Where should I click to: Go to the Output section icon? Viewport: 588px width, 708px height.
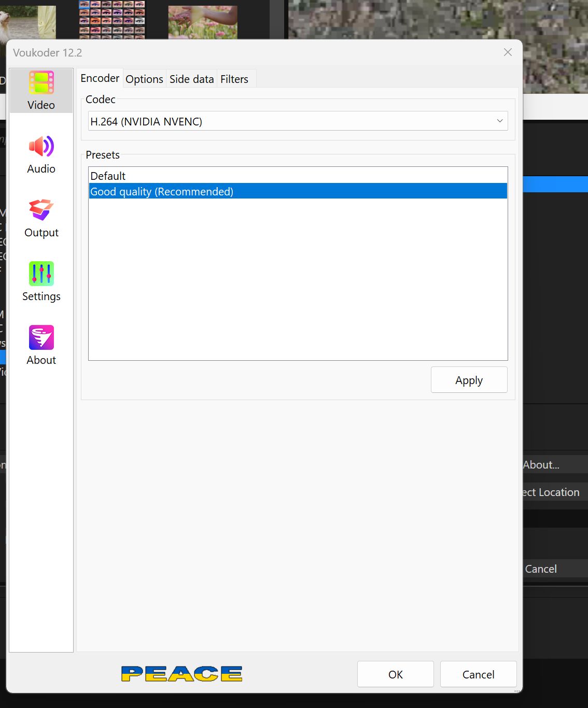pyautogui.click(x=41, y=210)
